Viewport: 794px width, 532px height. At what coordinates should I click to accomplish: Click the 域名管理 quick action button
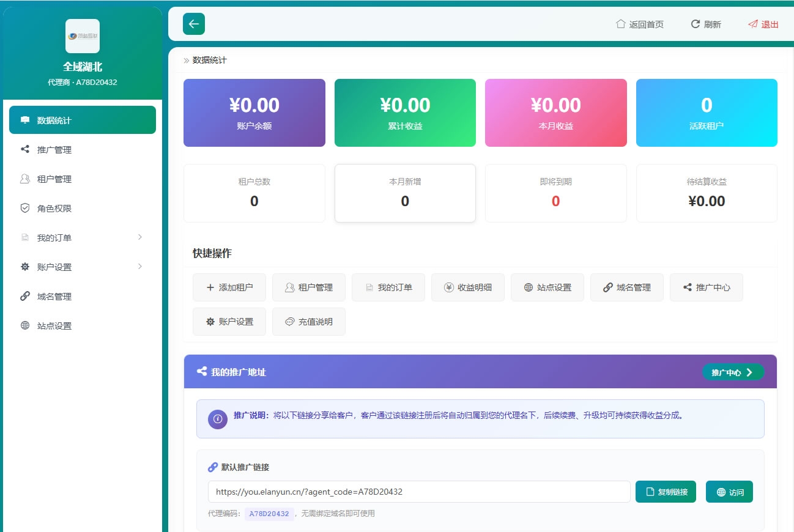tap(627, 287)
